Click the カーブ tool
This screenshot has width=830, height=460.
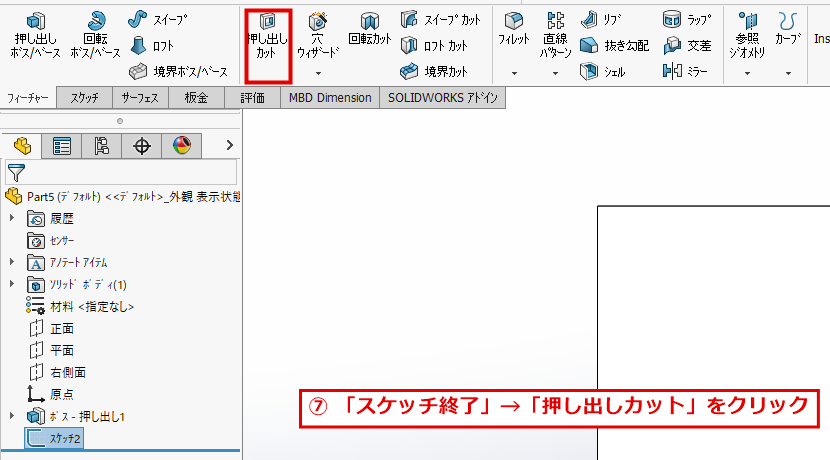pos(788,29)
